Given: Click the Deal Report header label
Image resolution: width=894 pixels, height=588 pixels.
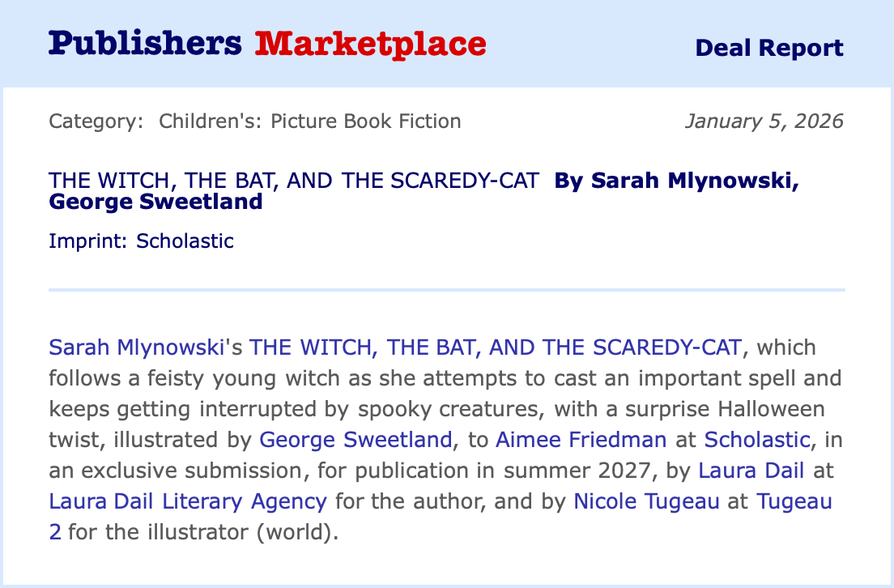Looking at the screenshot, I should pyautogui.click(x=768, y=48).
